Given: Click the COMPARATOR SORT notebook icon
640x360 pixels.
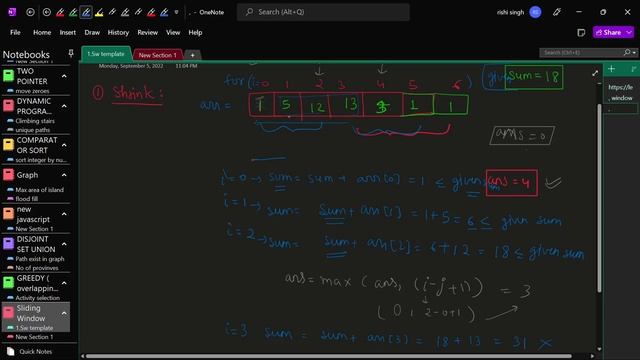Looking at the screenshot, I should pyautogui.click(x=9, y=145).
